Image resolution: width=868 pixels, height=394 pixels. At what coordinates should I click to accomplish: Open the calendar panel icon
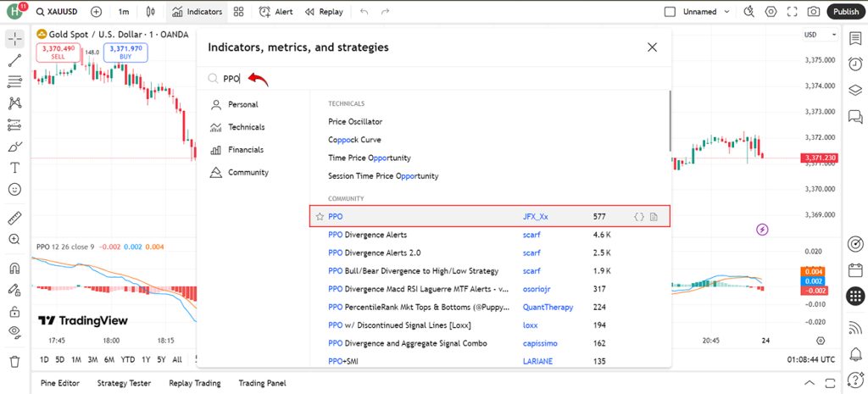point(855,270)
